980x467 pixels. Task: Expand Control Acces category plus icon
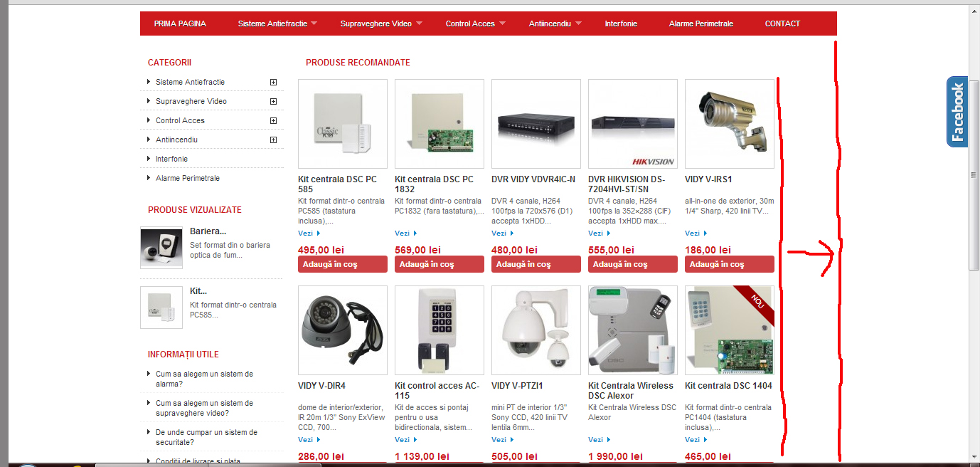(x=273, y=120)
